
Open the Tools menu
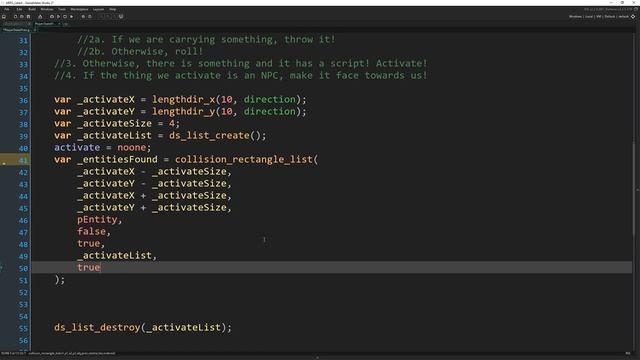pyautogui.click(x=62, y=9)
